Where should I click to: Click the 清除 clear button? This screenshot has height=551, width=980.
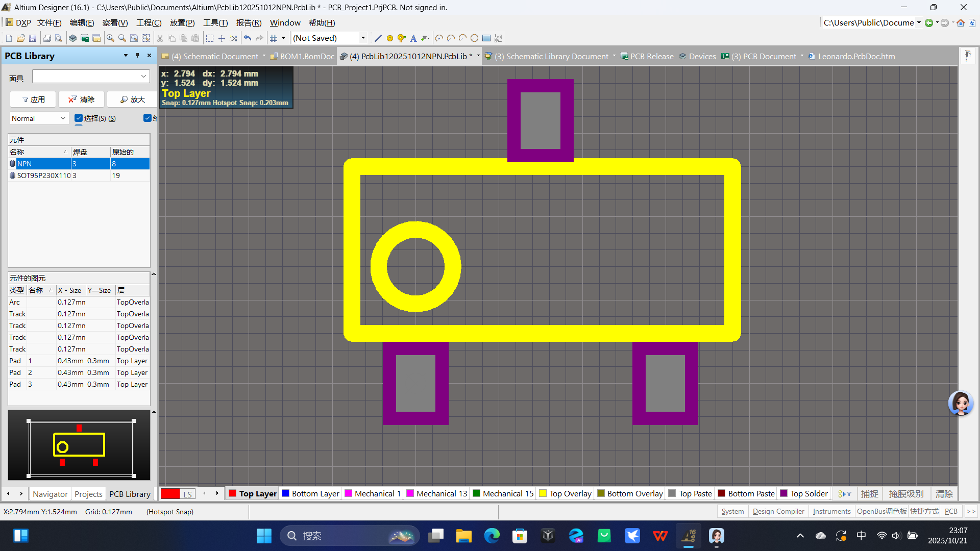point(82,99)
